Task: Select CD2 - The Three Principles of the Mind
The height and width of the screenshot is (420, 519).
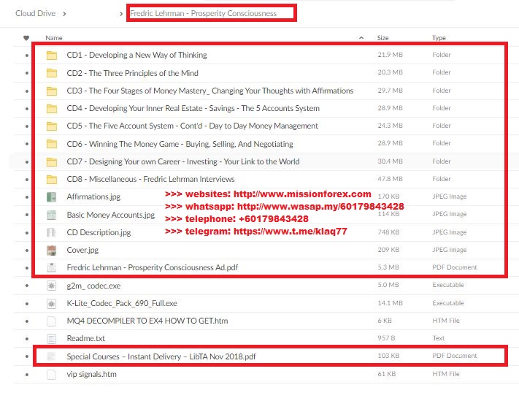Action: point(132,73)
